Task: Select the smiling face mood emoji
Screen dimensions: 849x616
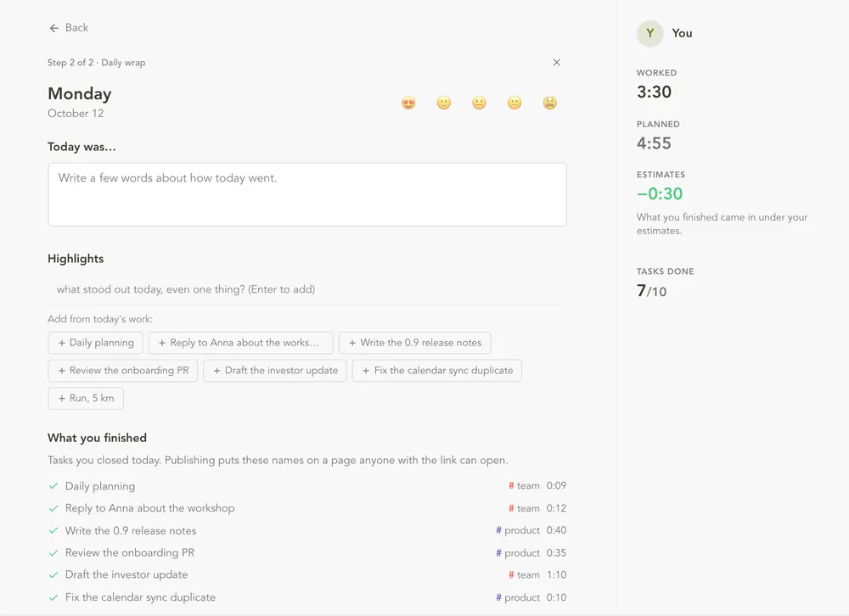Action: [x=444, y=103]
